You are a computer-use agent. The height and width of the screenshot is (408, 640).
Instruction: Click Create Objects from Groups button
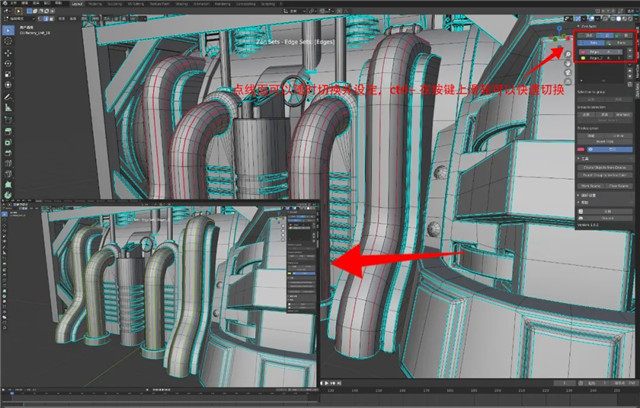[604, 165]
